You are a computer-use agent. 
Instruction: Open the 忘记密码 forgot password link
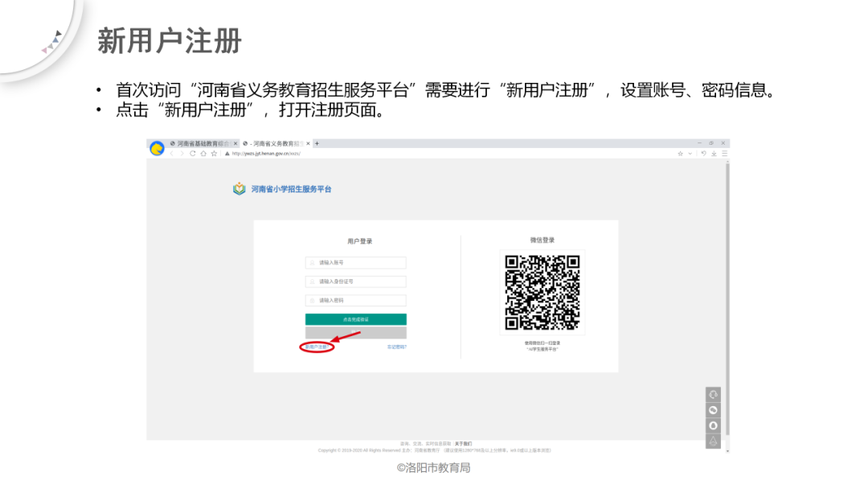(397, 347)
